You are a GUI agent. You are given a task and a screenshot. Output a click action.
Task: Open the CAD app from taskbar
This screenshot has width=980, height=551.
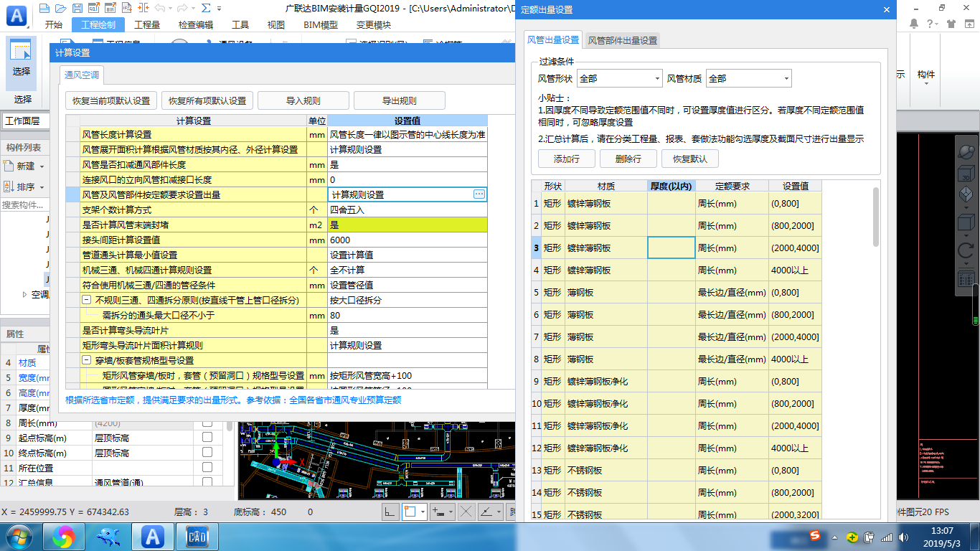197,537
